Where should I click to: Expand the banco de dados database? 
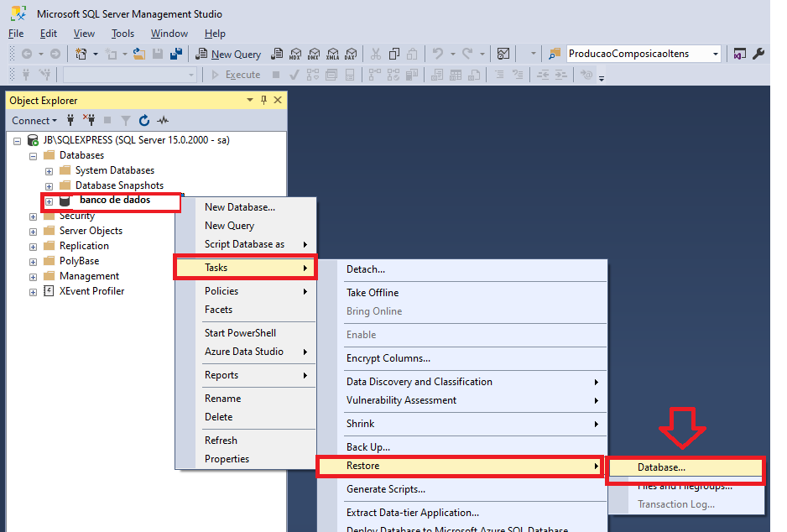(x=50, y=201)
